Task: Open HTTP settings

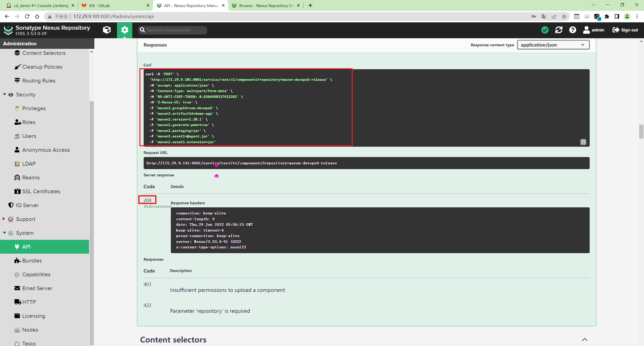Action: pos(29,302)
